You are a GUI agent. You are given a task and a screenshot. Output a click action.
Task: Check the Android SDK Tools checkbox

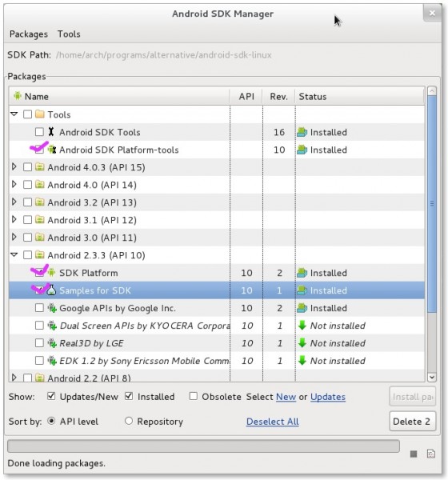[x=39, y=132]
